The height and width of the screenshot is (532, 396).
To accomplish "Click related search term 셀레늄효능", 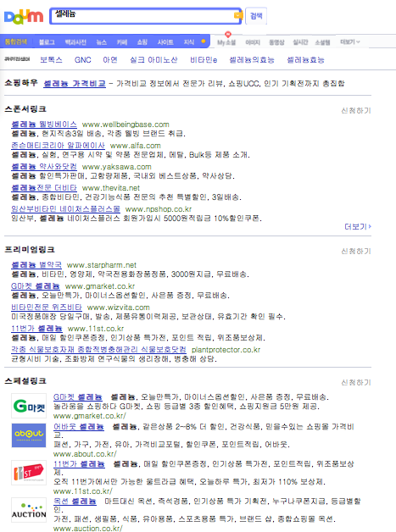I will (x=305, y=60).
